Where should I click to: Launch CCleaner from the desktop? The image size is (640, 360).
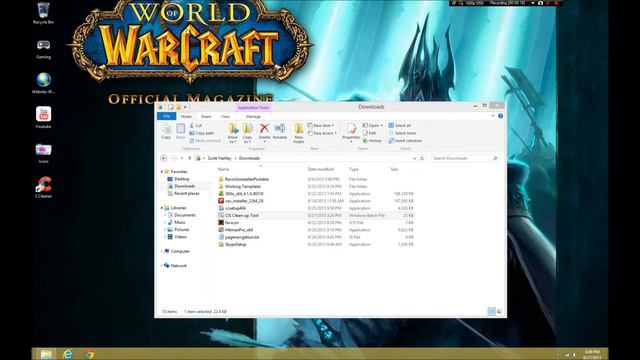[x=43, y=187]
